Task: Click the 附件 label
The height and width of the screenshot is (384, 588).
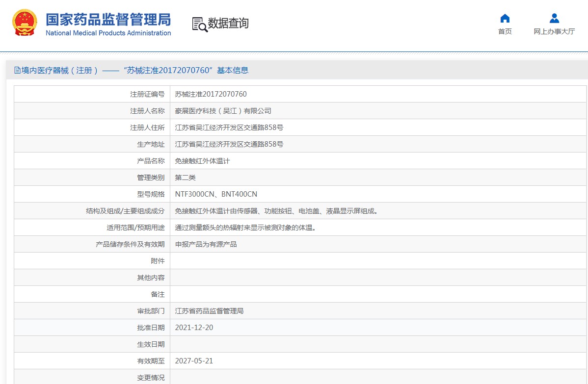Action: [x=158, y=261]
